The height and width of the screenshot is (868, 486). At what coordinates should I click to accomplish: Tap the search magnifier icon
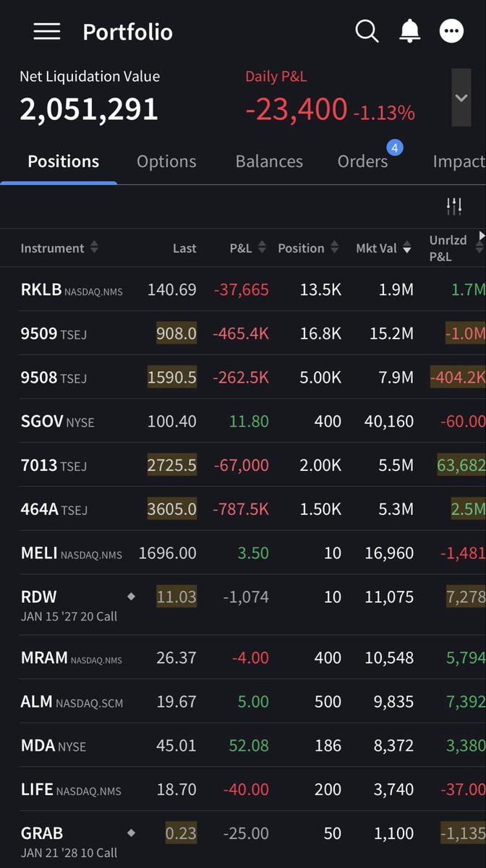(x=367, y=31)
